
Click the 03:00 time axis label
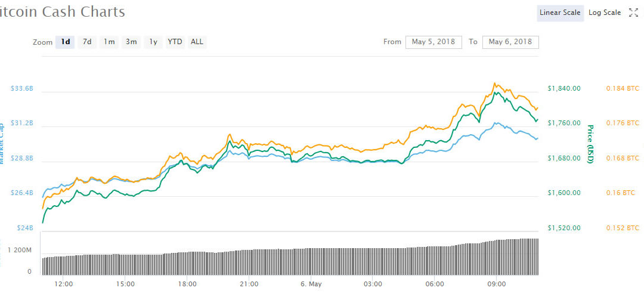click(x=373, y=284)
